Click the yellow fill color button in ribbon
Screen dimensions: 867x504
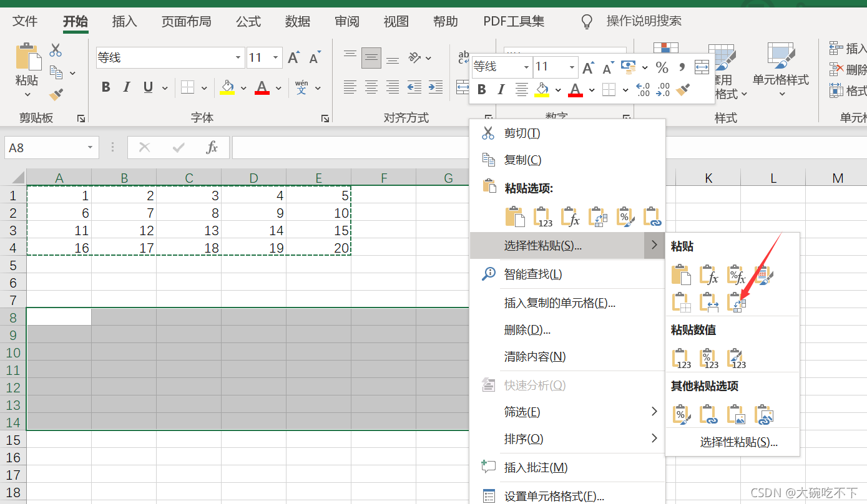tap(227, 87)
